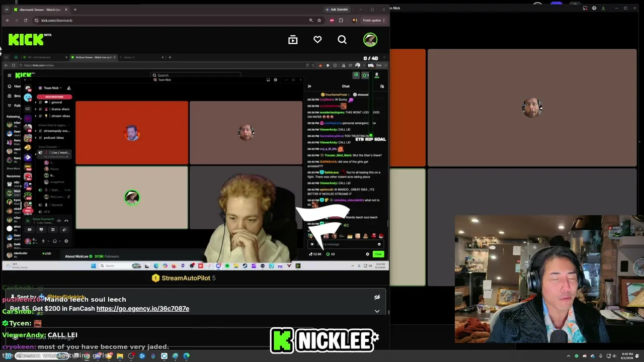Open the help icon in Nick window title bar
The width and height of the screenshot is (644, 362).
click(x=594, y=8)
